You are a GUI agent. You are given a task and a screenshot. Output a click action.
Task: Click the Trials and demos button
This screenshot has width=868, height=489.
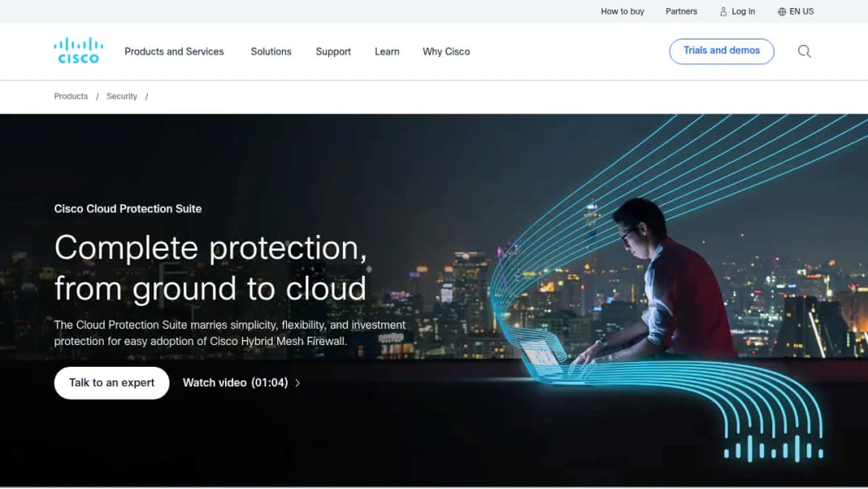pyautogui.click(x=721, y=51)
